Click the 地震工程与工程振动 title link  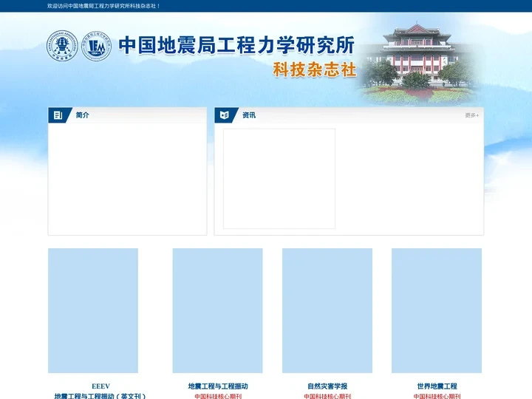pos(218,386)
